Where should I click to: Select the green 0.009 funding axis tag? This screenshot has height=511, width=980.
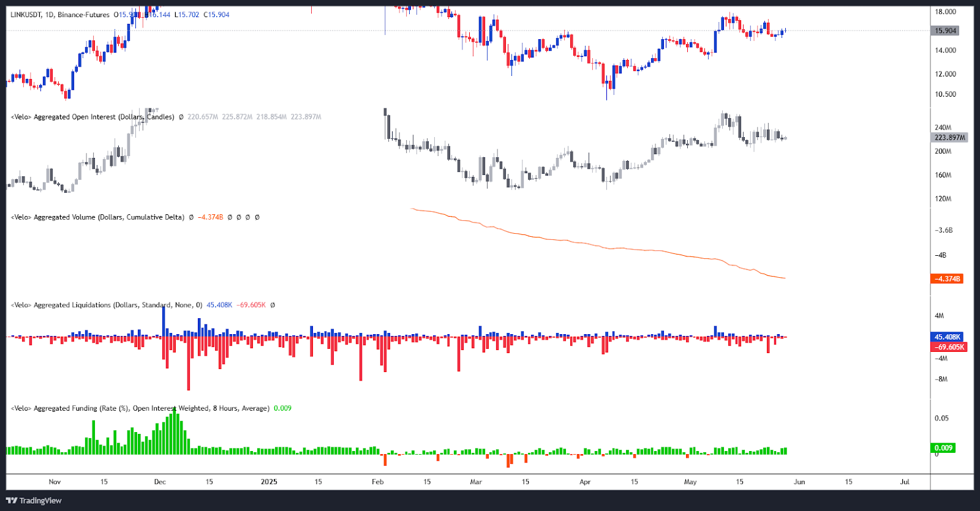[943, 448]
